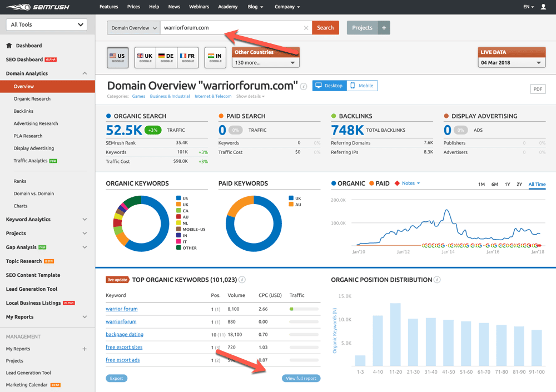
Task: Click the View full report button
Action: click(301, 378)
